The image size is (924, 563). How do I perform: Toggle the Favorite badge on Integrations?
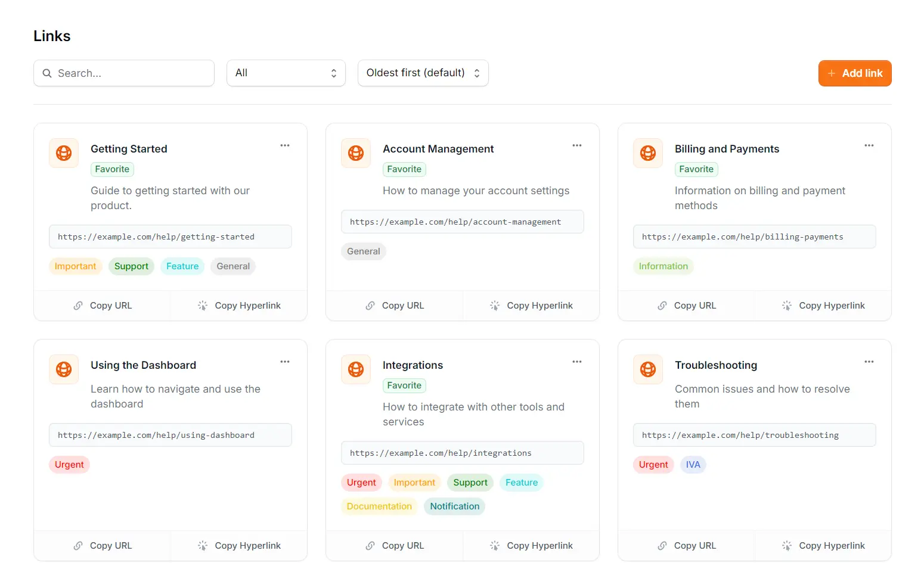(404, 385)
